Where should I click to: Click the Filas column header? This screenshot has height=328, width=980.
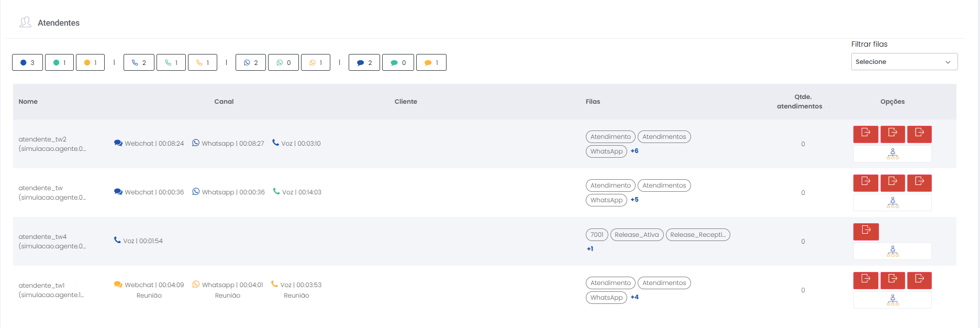coord(593,102)
